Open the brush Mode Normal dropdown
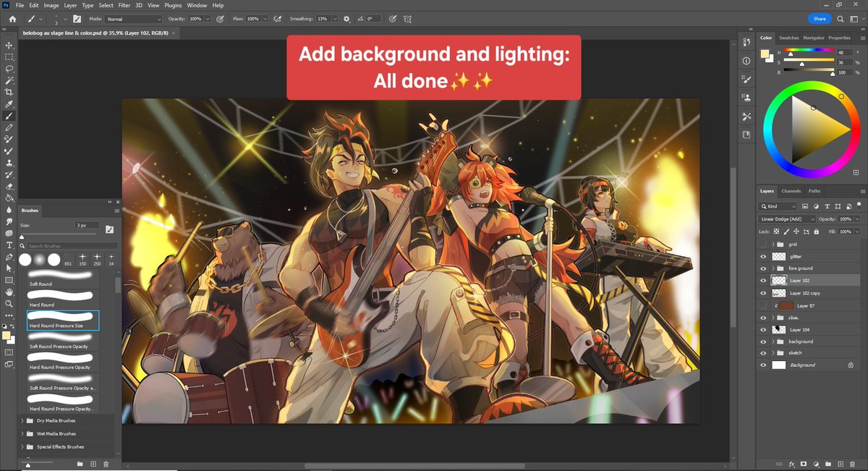The height and width of the screenshot is (471, 868). [134, 19]
